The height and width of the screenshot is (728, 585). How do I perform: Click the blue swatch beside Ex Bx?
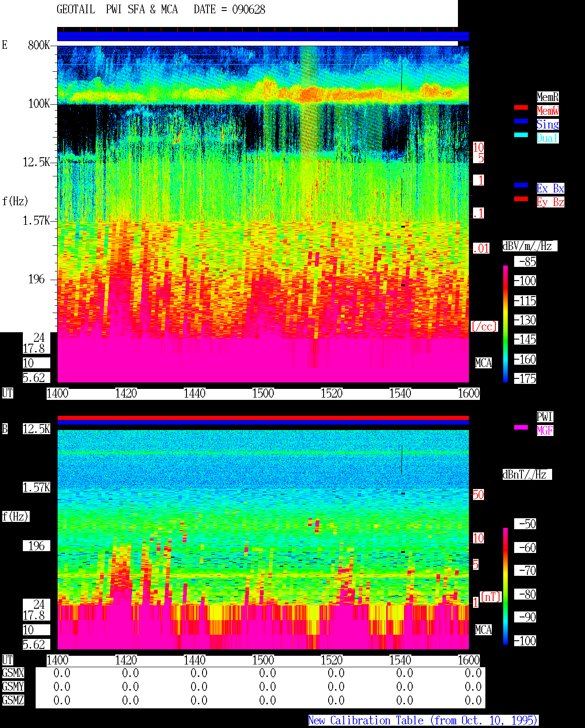pyautogui.click(x=521, y=185)
